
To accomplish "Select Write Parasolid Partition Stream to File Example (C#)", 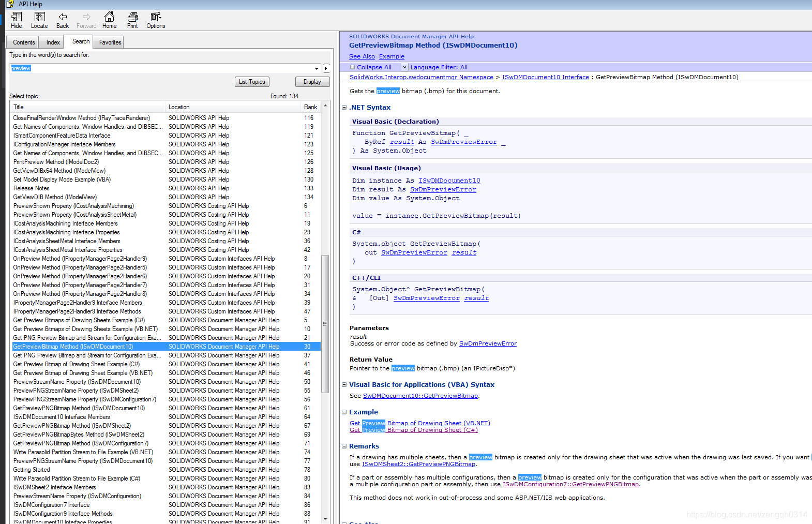I will [166, 478].
